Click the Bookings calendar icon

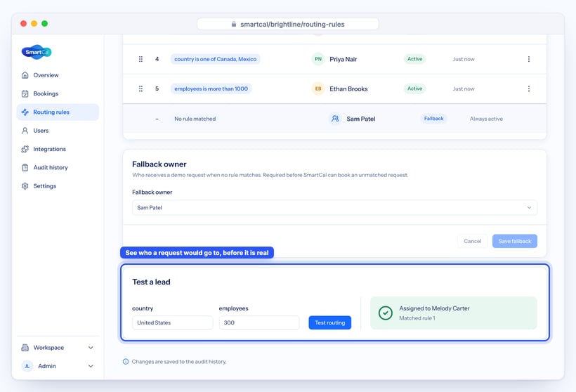tap(25, 93)
